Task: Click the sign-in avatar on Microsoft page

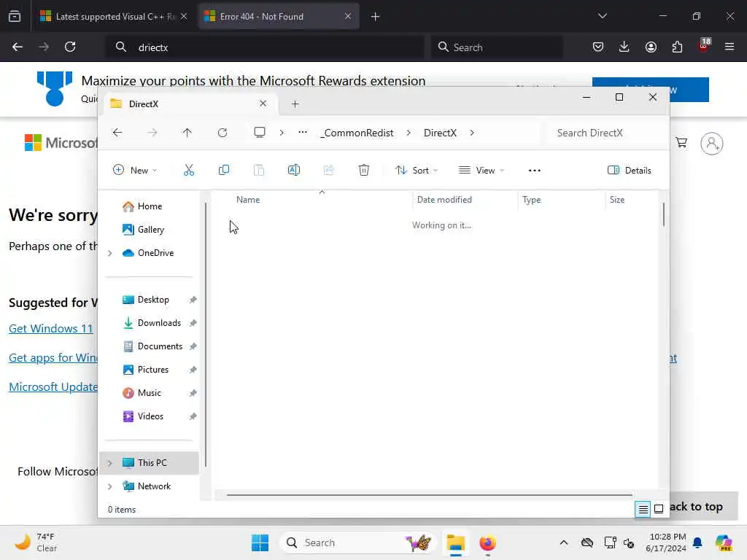Action: pyautogui.click(x=712, y=144)
